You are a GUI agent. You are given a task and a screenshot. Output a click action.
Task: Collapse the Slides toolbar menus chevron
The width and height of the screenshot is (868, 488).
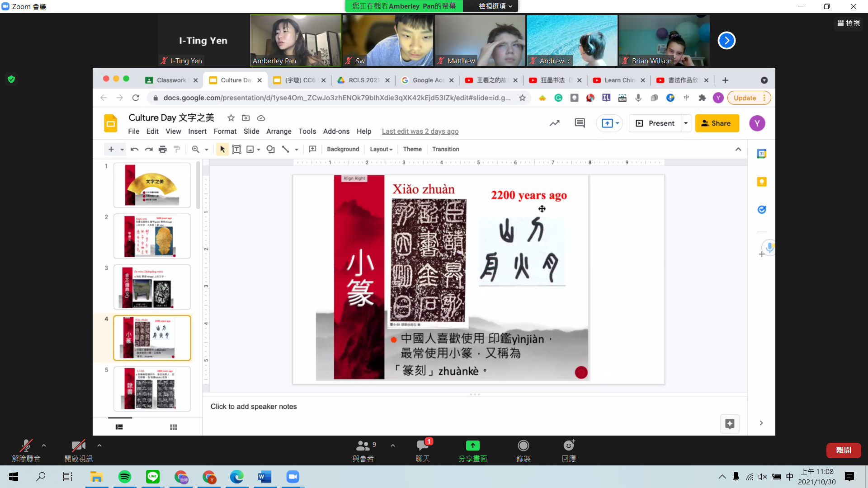(738, 149)
